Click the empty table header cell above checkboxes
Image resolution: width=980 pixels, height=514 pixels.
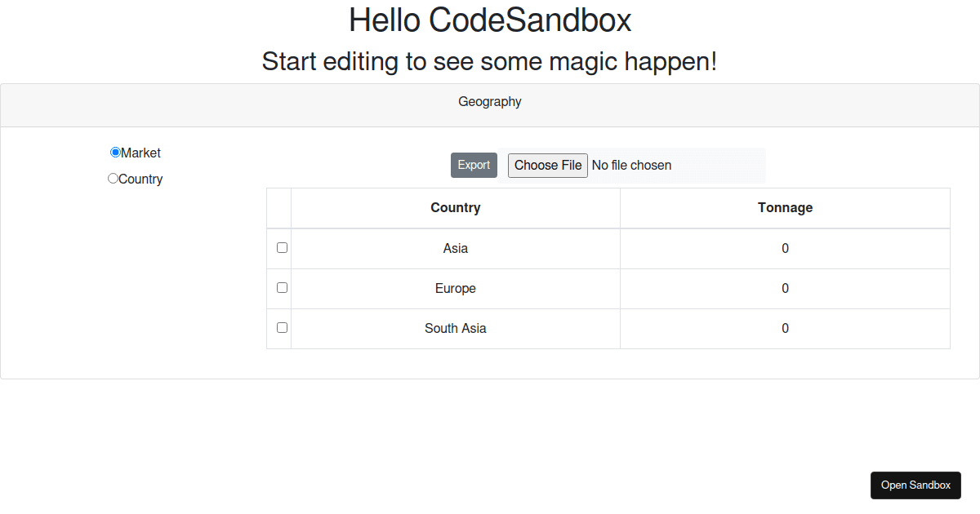(x=278, y=207)
